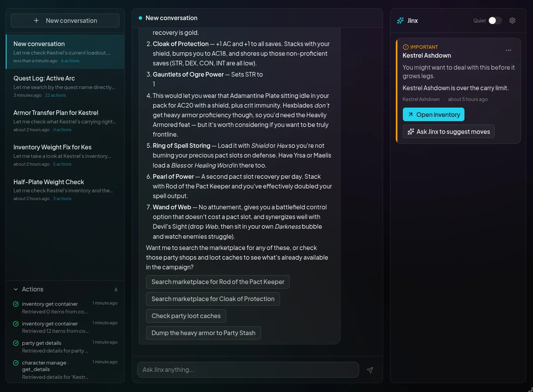The width and height of the screenshot is (533, 392).
Task: Click check icon for Retrieved 12 items action
Action: (16, 324)
